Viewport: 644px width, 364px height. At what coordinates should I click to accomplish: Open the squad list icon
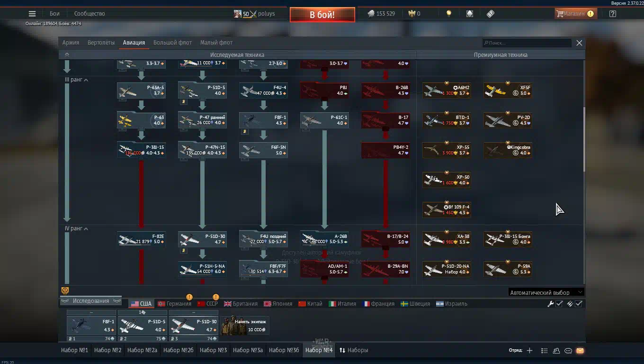click(545, 351)
